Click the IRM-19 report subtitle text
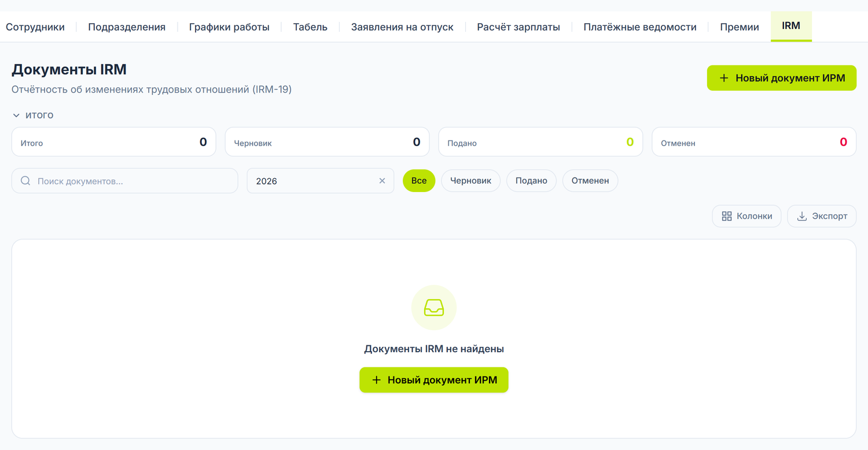Viewport: 868px width, 450px height. click(x=152, y=90)
